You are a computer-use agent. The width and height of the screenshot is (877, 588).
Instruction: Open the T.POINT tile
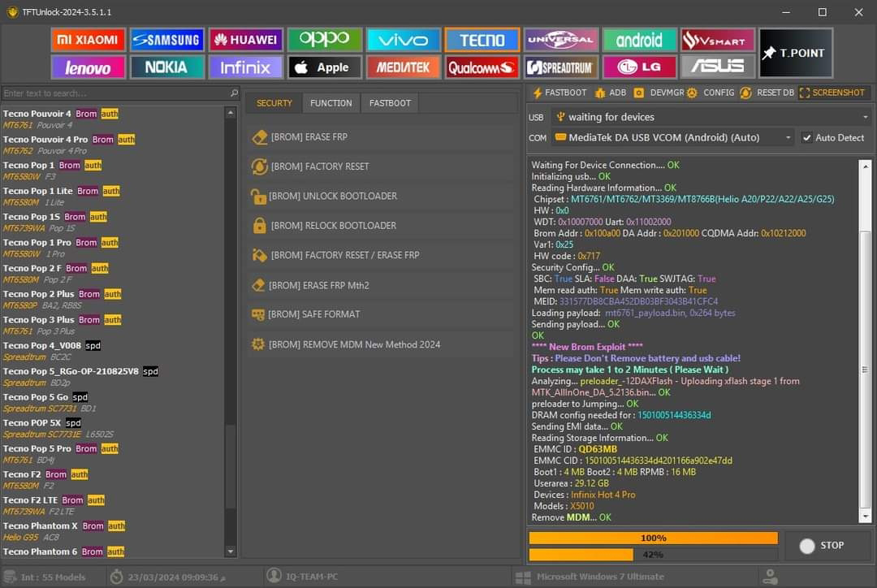(796, 53)
